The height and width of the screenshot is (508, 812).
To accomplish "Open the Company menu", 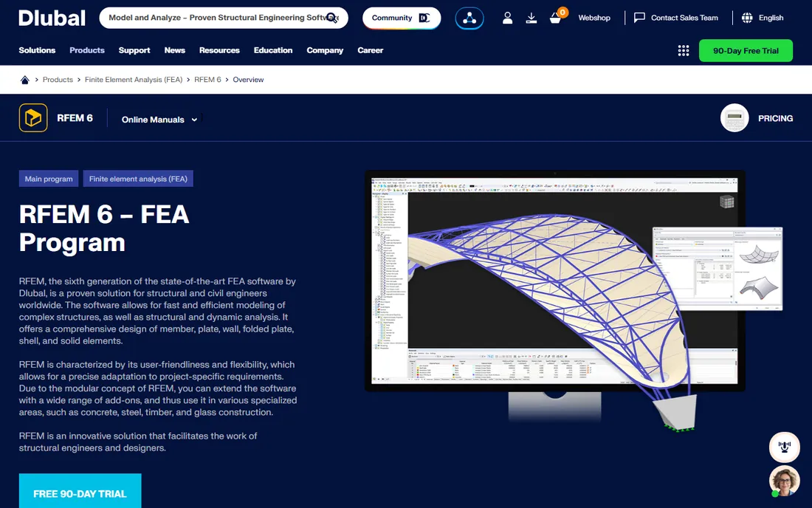I will coord(325,50).
